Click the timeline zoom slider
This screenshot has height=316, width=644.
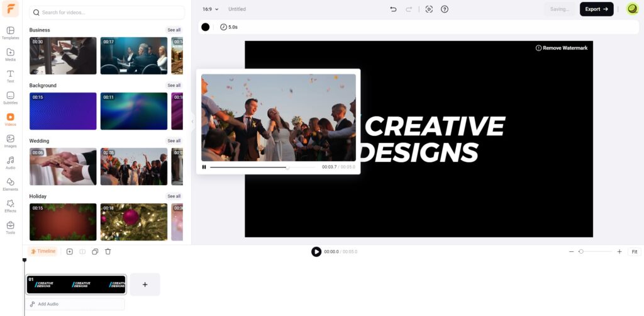[596, 252]
